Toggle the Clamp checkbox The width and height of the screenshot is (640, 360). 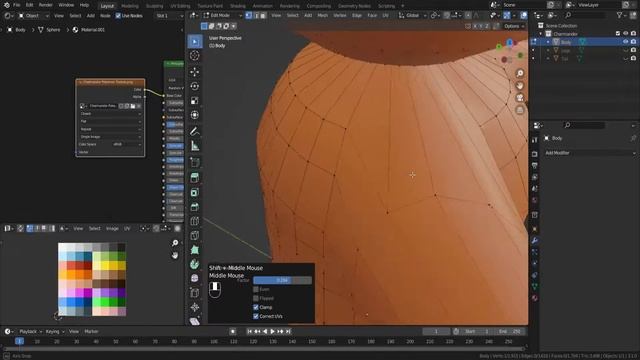coord(256,307)
